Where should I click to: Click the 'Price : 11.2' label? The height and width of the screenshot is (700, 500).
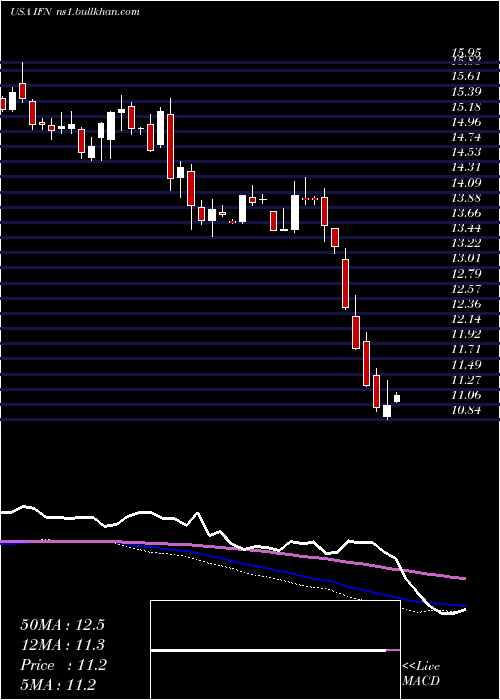[63, 665]
